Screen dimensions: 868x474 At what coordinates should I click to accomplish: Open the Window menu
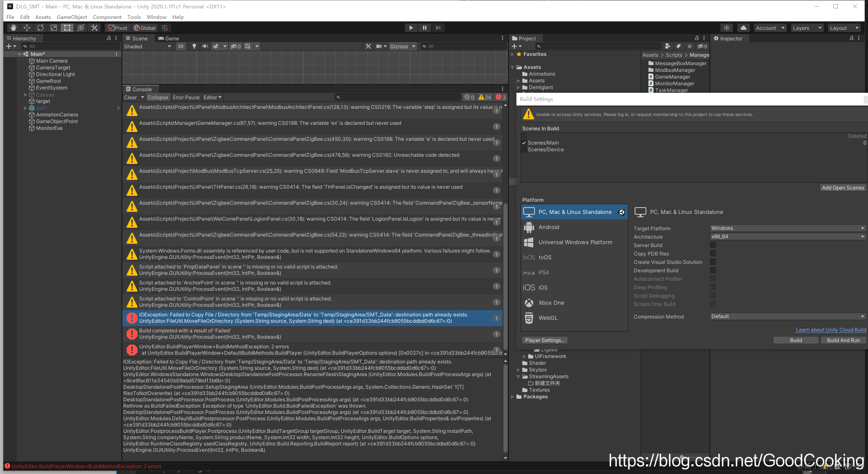156,17
